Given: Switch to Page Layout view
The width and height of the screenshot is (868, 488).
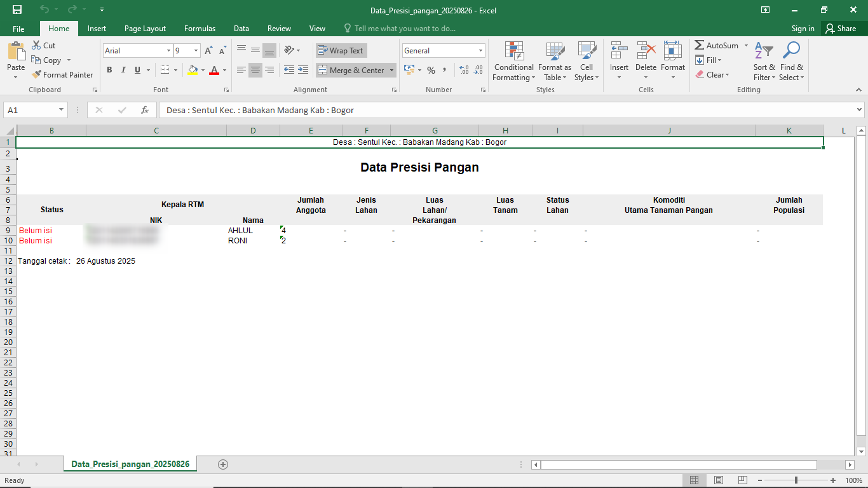Looking at the screenshot, I should coord(719,480).
